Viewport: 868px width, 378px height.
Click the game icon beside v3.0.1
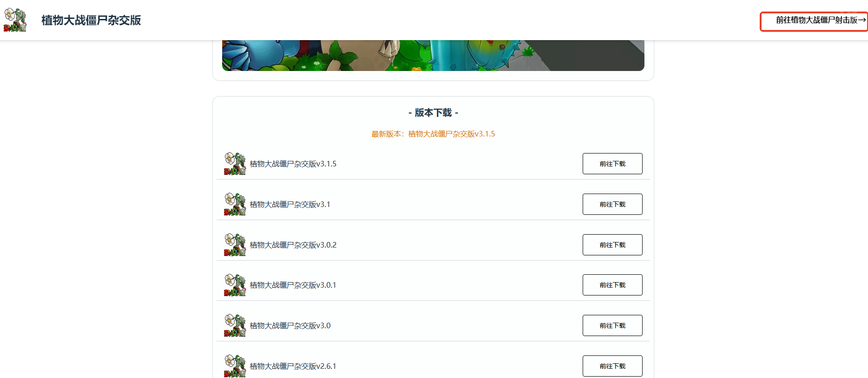pyautogui.click(x=235, y=285)
